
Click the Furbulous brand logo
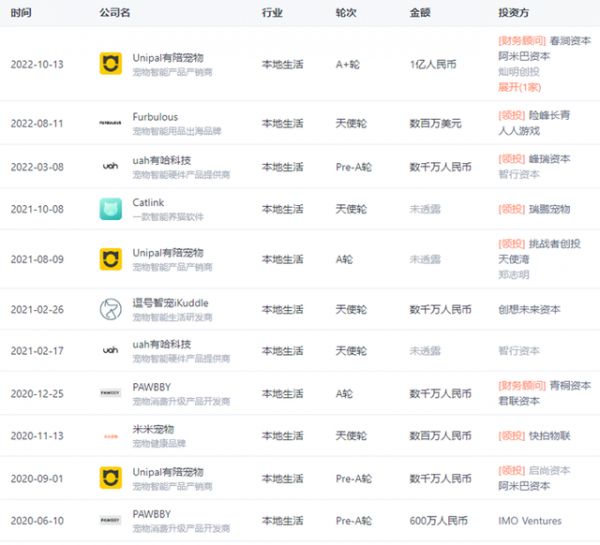pos(110,123)
